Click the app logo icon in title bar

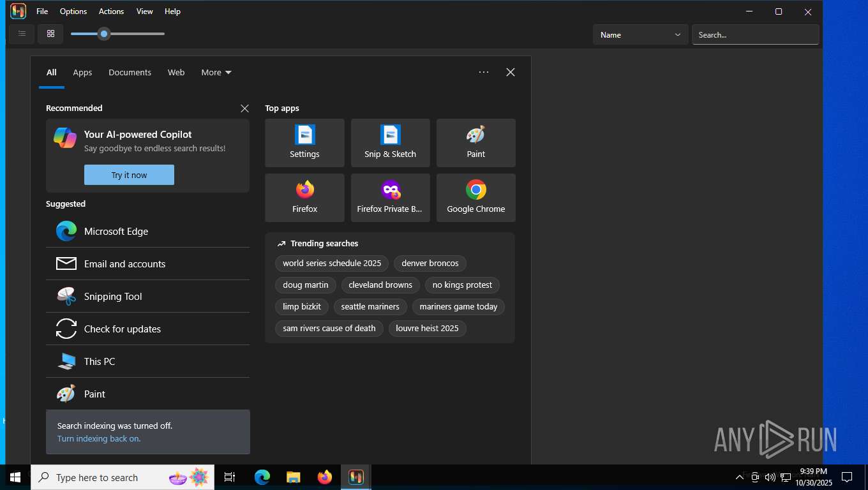(x=18, y=11)
